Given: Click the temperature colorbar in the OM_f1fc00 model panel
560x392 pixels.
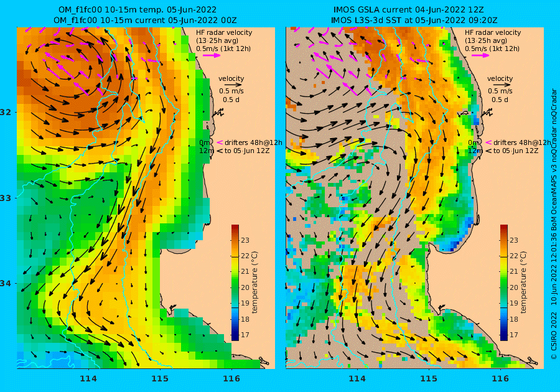Looking at the screenshot, I should point(235,282).
